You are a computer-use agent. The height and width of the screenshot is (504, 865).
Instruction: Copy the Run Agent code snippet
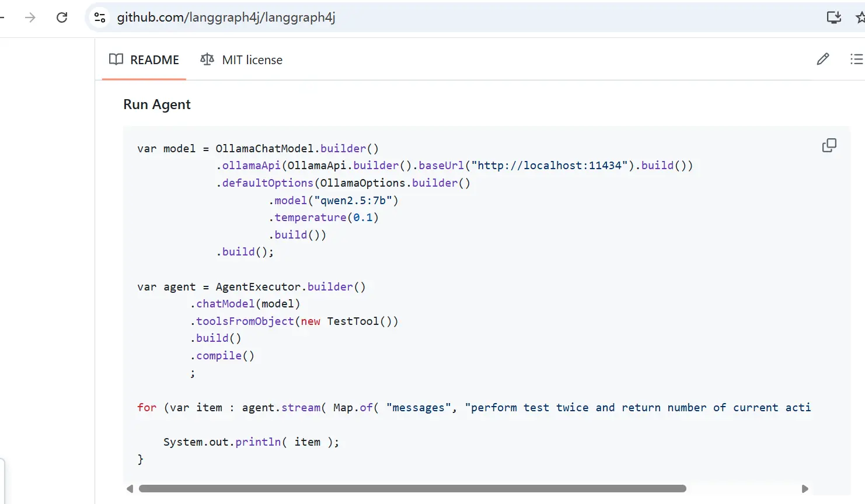pos(829,145)
